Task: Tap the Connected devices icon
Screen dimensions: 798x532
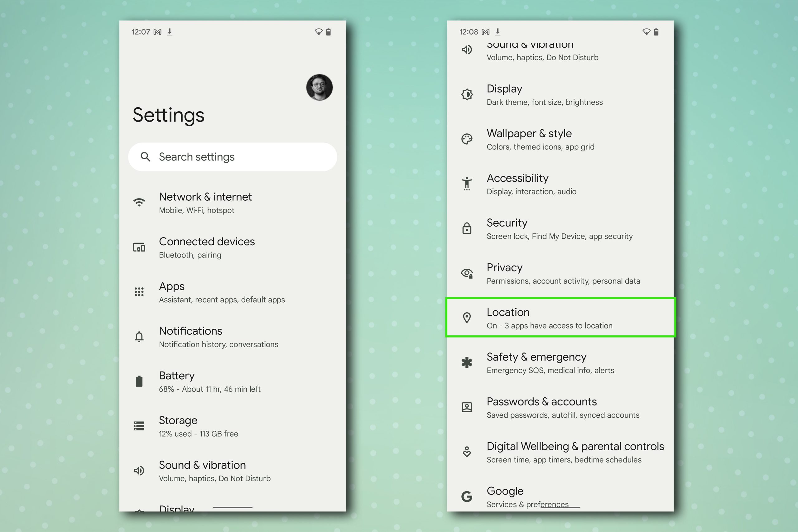Action: 139,247
